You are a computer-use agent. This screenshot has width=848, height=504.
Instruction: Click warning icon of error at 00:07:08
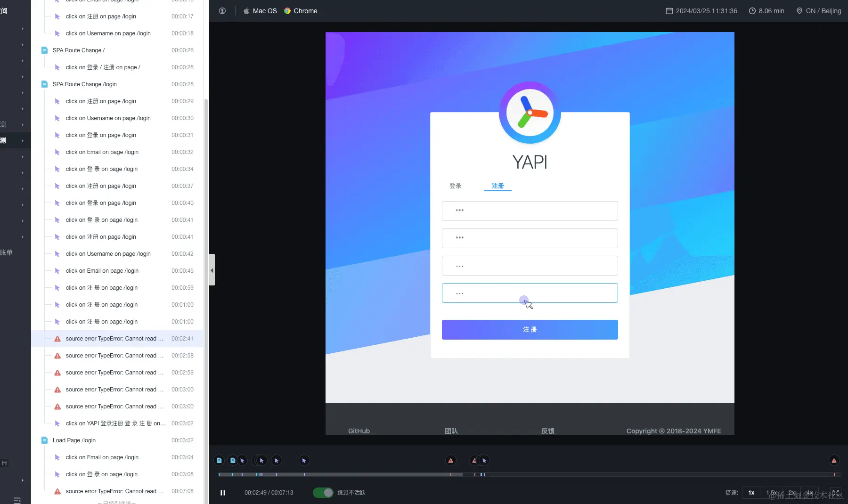click(57, 491)
